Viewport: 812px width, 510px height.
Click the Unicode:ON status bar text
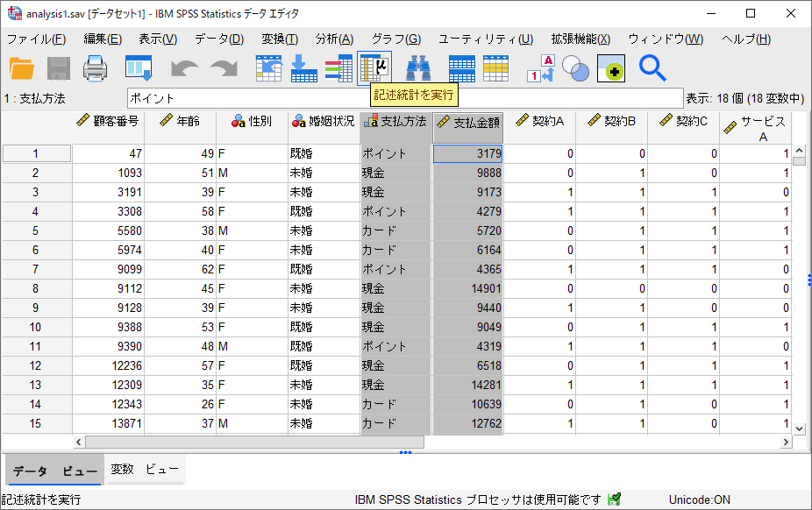click(x=700, y=499)
